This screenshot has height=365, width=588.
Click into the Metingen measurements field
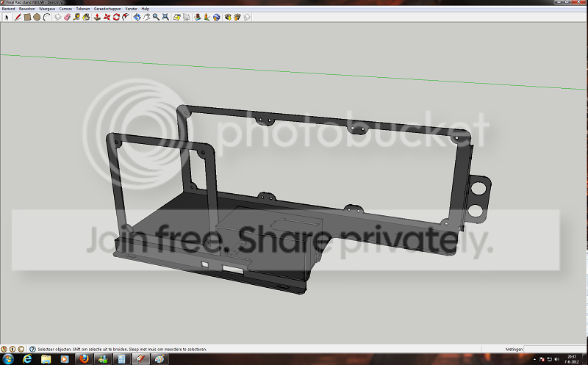554,349
